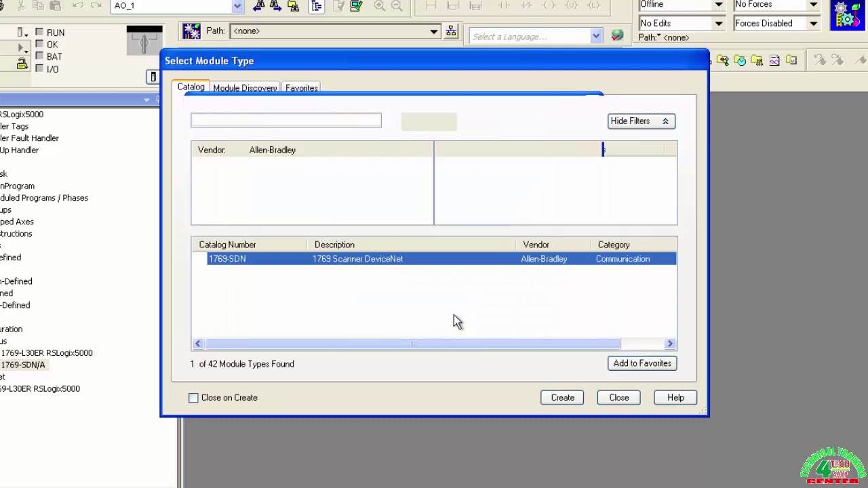The height and width of the screenshot is (488, 868).
Task: Open the Select a Language dropdown
Action: pos(595,37)
